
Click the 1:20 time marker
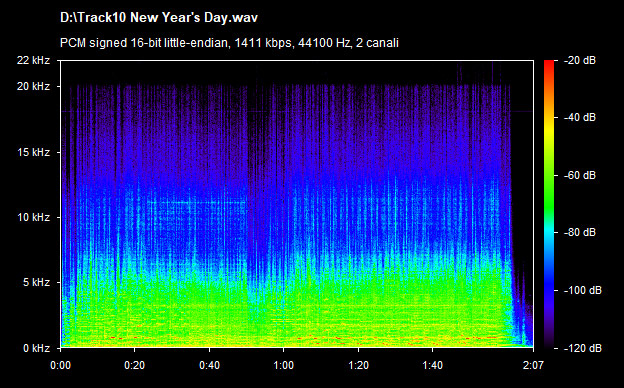[x=358, y=365]
